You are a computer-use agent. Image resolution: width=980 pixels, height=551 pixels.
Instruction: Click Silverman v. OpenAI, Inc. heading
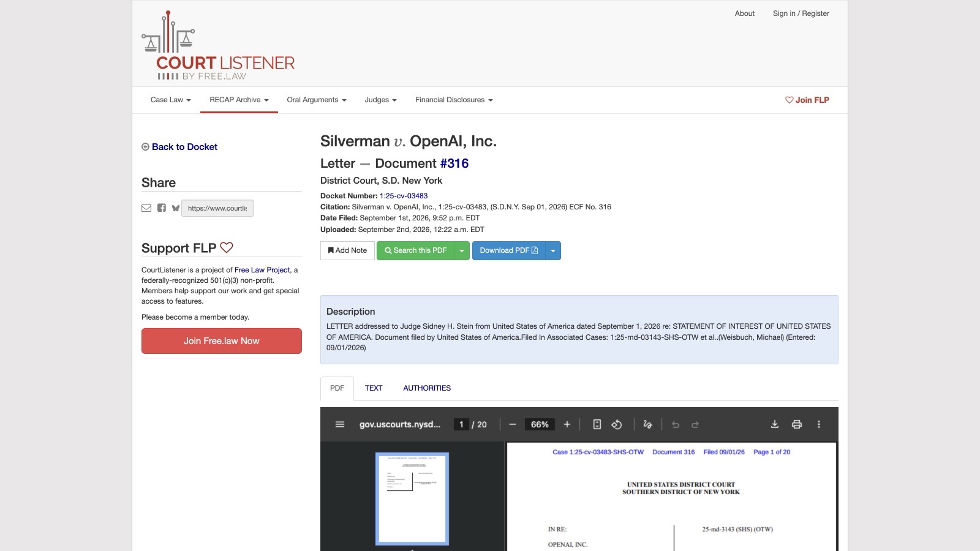tap(409, 141)
